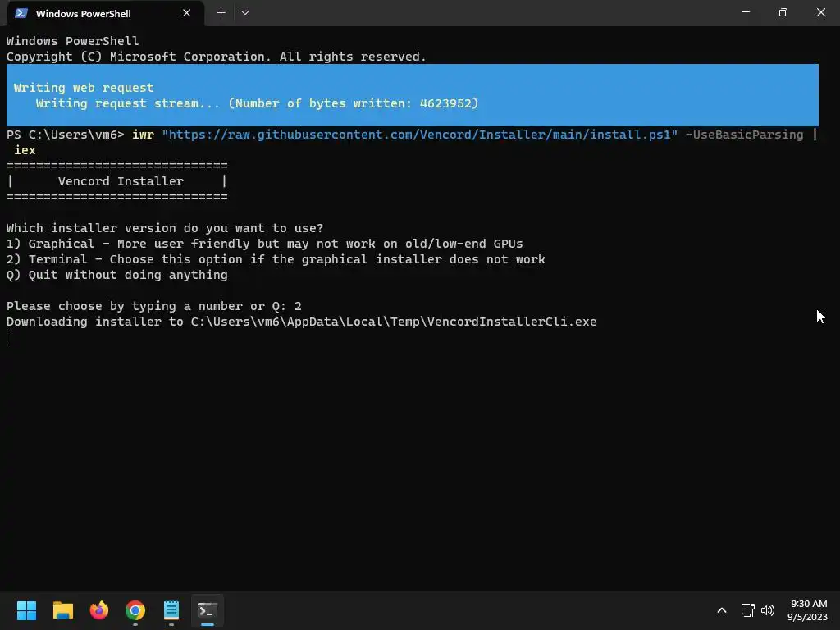
Task: Launch Firefox from taskbar
Action: click(x=99, y=610)
